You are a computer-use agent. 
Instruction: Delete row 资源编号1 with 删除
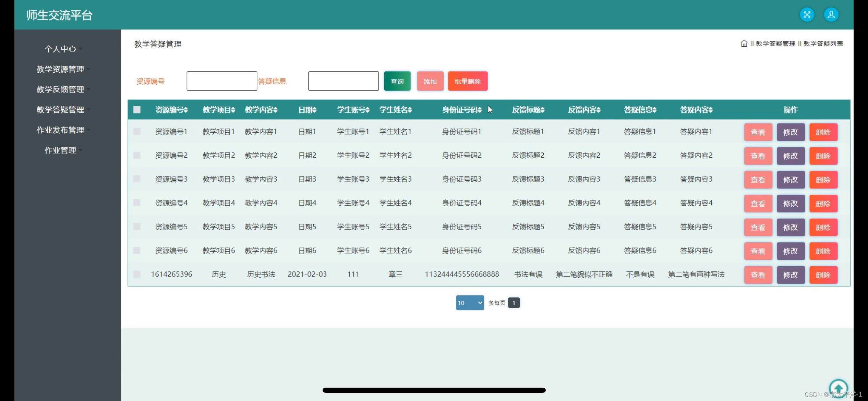tap(823, 132)
